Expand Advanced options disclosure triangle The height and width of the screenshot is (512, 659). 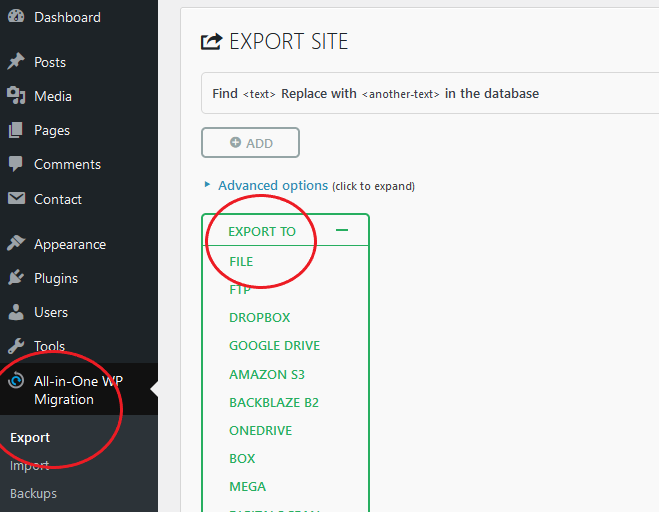pos(207,184)
